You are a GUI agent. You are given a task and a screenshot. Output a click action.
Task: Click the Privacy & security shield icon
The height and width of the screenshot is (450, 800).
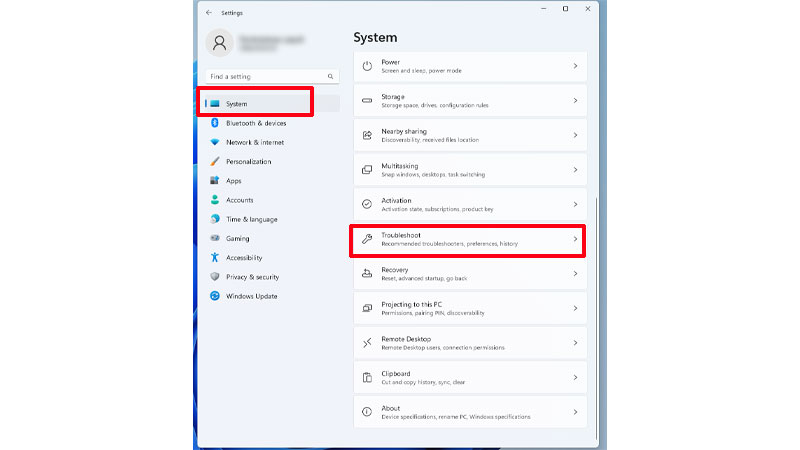215,277
